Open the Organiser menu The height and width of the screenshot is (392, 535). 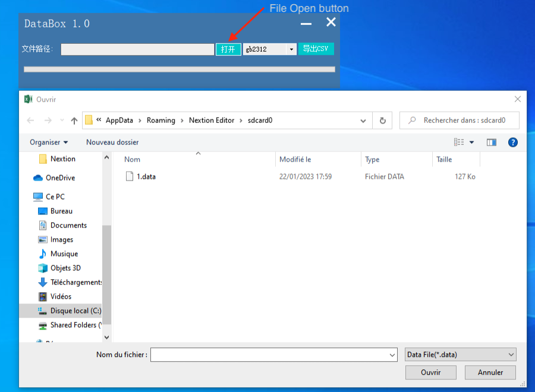[49, 142]
